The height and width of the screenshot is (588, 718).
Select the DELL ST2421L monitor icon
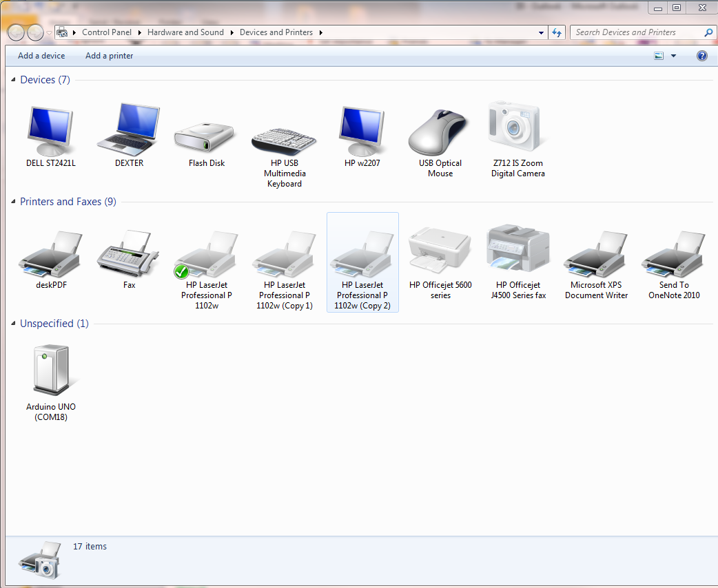click(x=50, y=132)
